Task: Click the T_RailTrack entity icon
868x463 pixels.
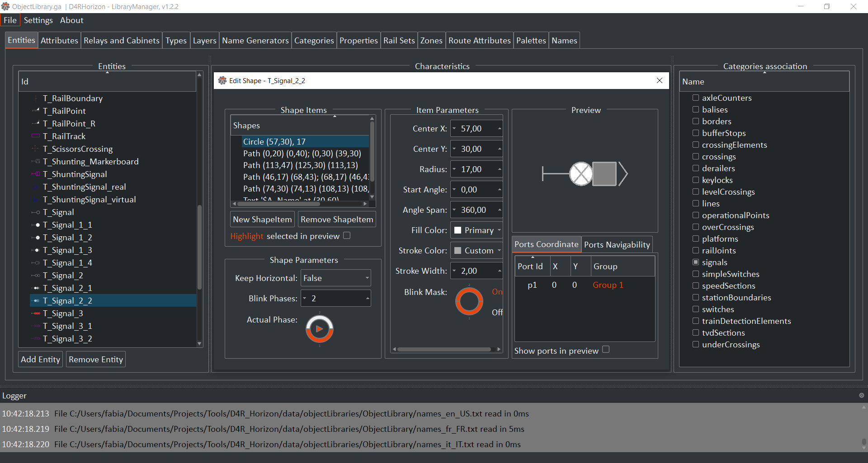Action: [x=36, y=136]
